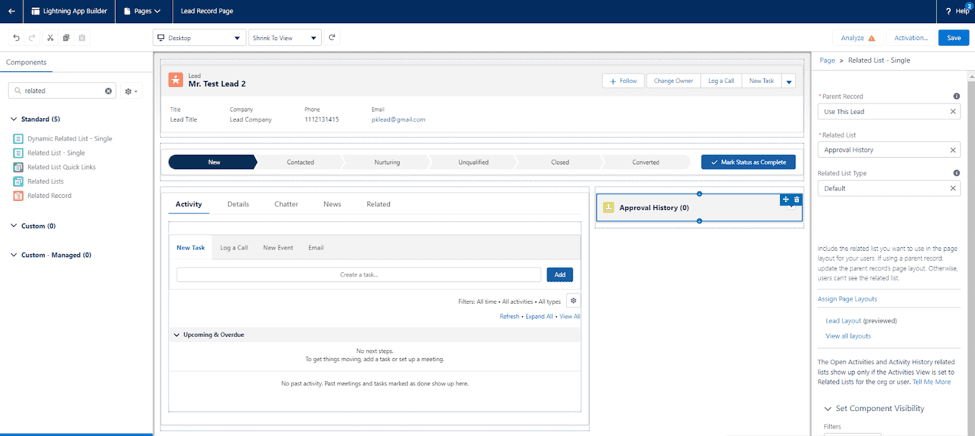Select the Closed status stage

tap(560, 162)
